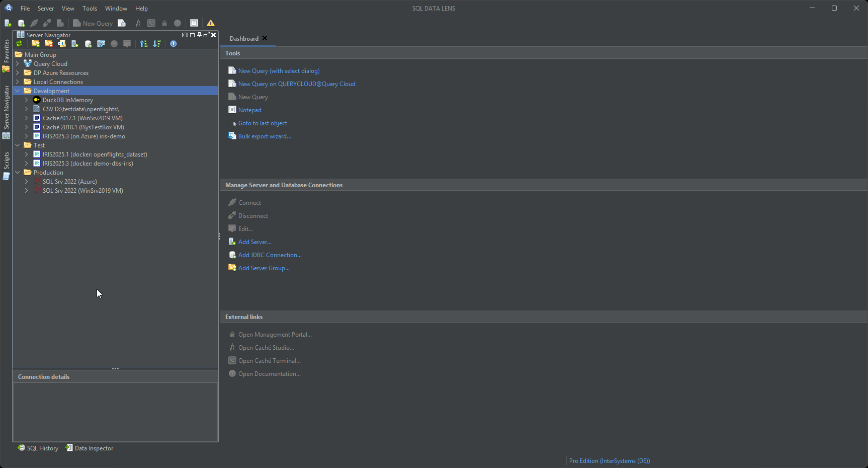The image size is (868, 468).
Task: Expand the Local Connections folder
Action: pos(18,82)
